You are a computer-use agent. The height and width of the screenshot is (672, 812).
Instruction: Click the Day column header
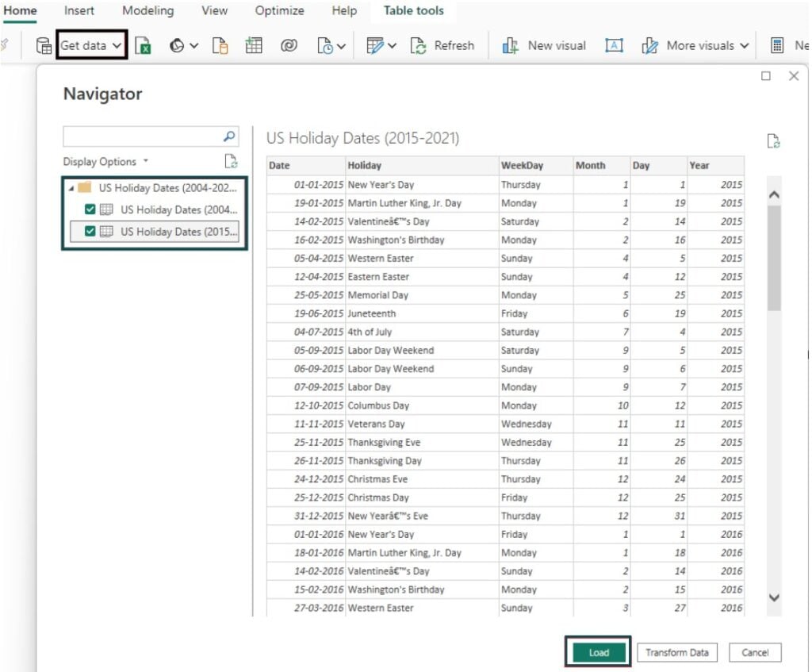coord(659,165)
